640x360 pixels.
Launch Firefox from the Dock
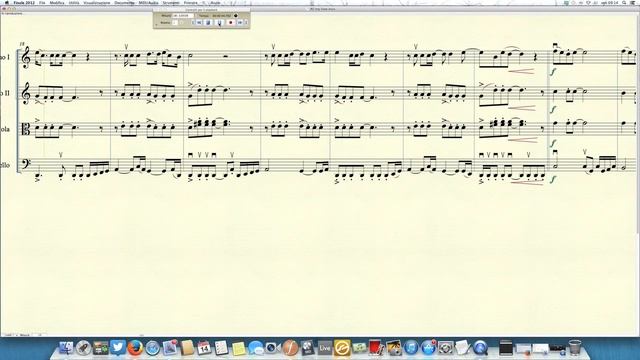(x=135, y=348)
